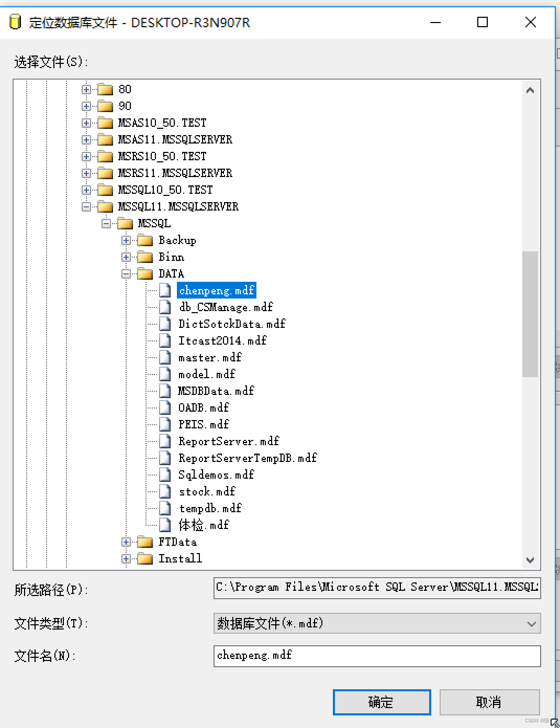Image resolution: width=560 pixels, height=728 pixels.
Task: Click the MSDBData.mdf file icon
Action: pos(165,391)
